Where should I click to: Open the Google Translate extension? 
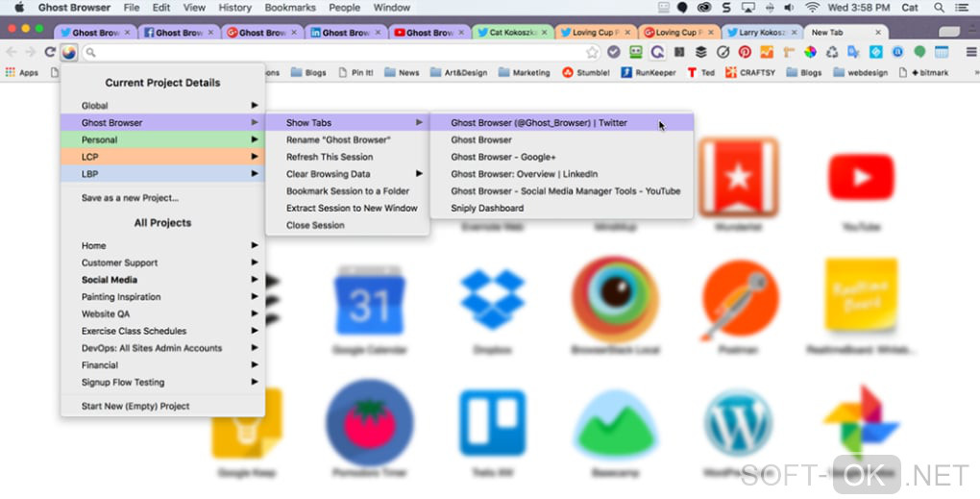854,52
